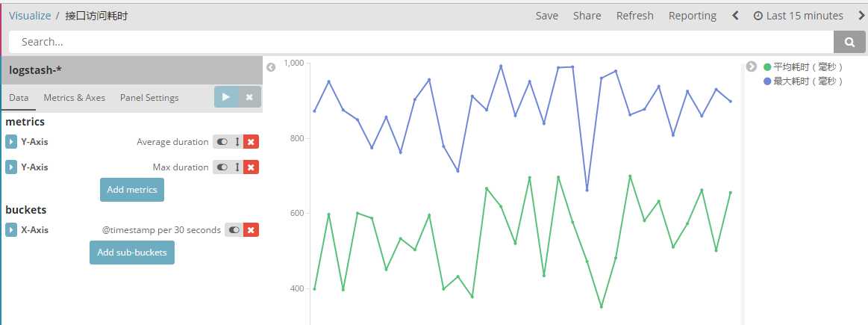Remove the Max duration metric
868x325 pixels.
[x=251, y=167]
